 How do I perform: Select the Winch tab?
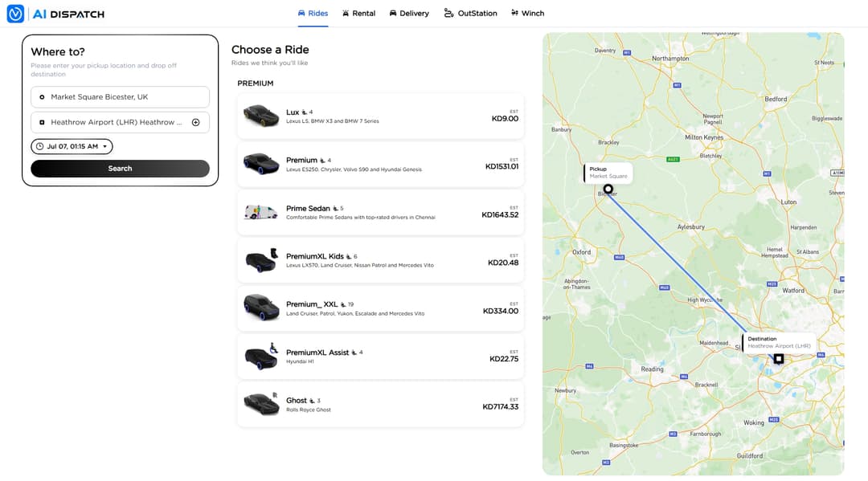pos(527,14)
